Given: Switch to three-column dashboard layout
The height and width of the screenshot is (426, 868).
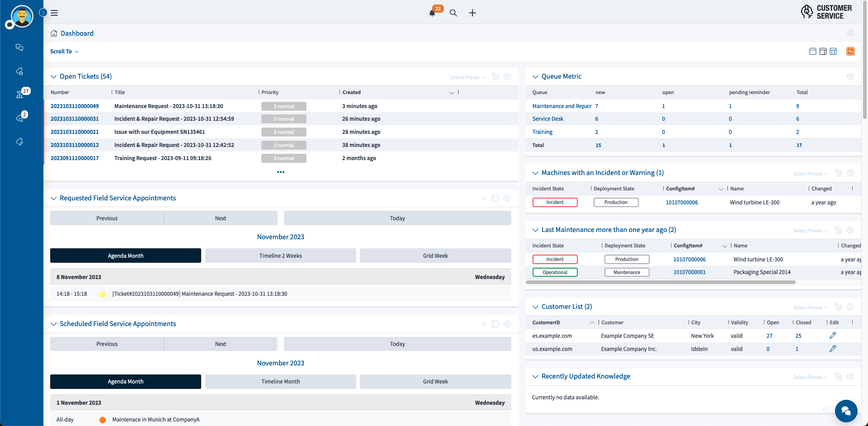Looking at the screenshot, I should (833, 52).
